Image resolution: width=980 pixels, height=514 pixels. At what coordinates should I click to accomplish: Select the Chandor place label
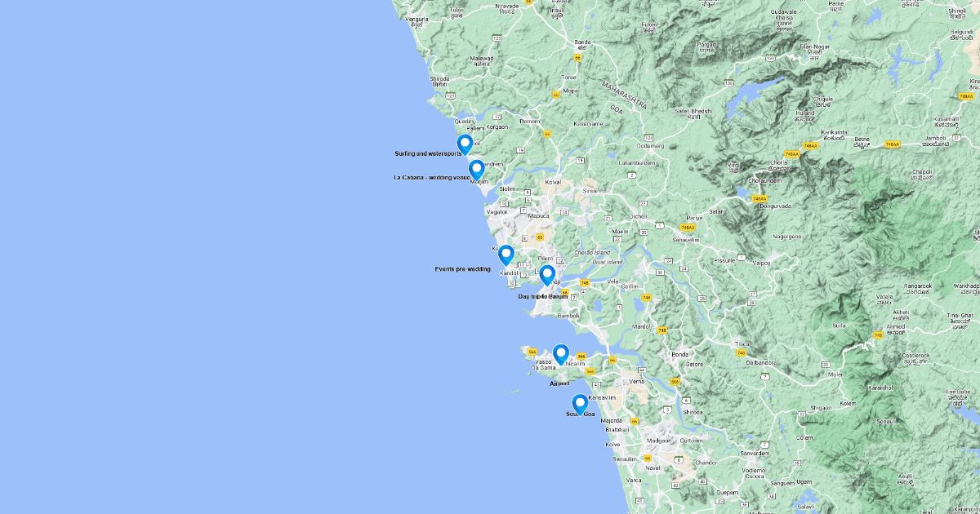coord(705,462)
